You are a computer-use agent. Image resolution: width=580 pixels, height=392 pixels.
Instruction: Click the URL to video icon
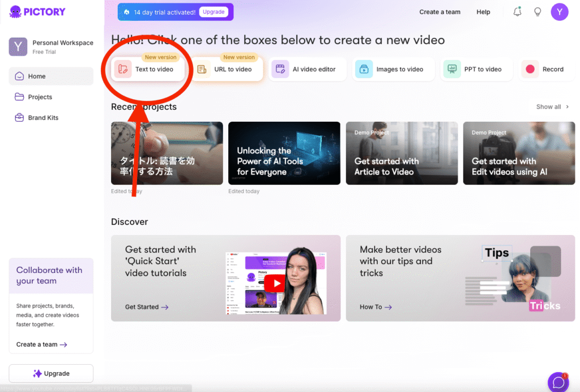point(202,69)
